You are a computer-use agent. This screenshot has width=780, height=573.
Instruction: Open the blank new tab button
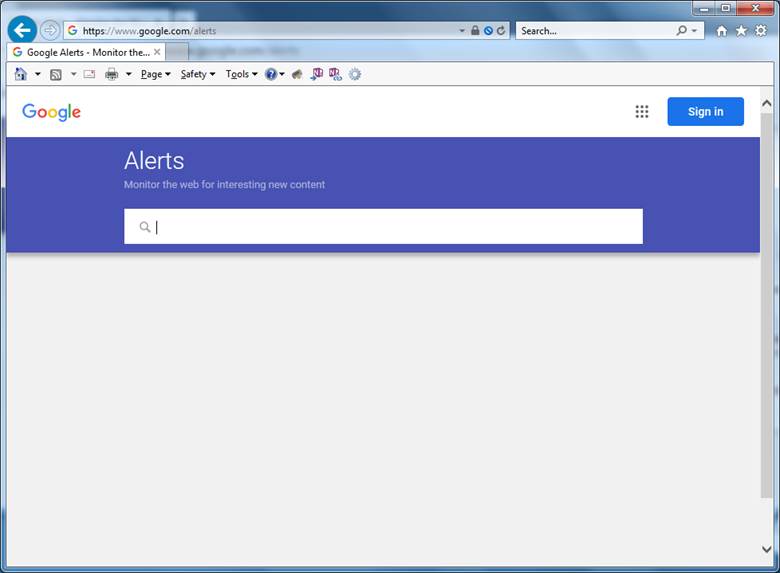pyautogui.click(x=178, y=52)
